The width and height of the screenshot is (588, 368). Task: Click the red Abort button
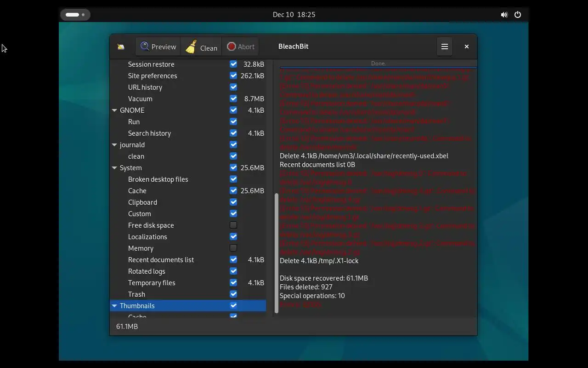click(x=240, y=46)
